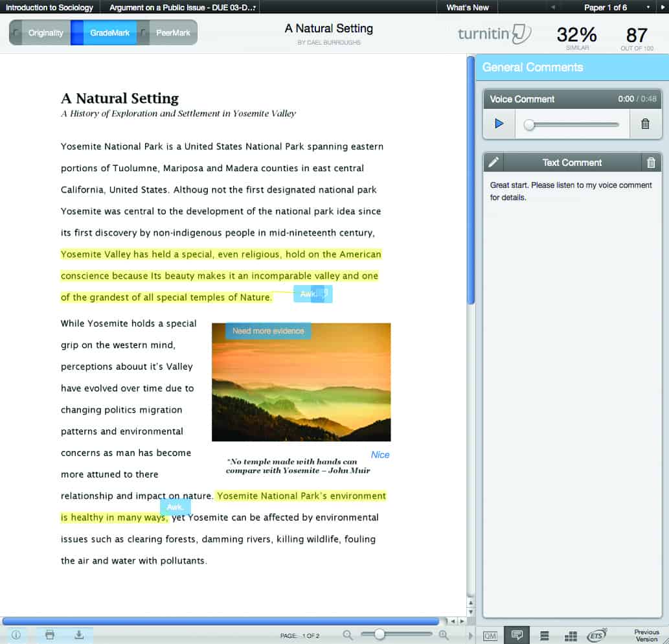This screenshot has height=644, width=669.
Task: Play the voice comment
Action: [x=498, y=124]
